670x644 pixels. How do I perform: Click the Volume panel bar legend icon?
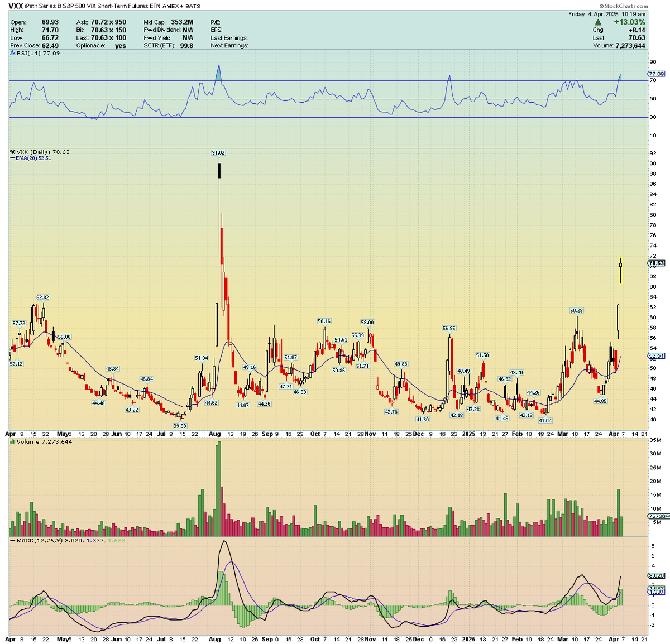tap(13, 441)
